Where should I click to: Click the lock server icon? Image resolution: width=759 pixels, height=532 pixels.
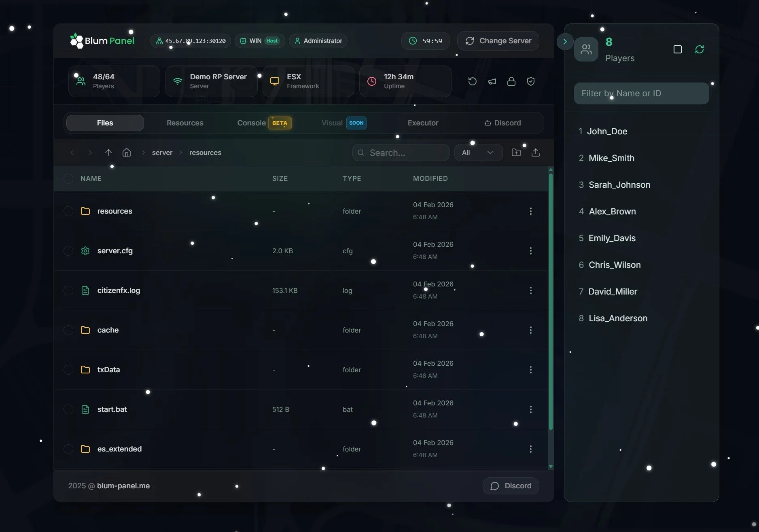(x=511, y=81)
